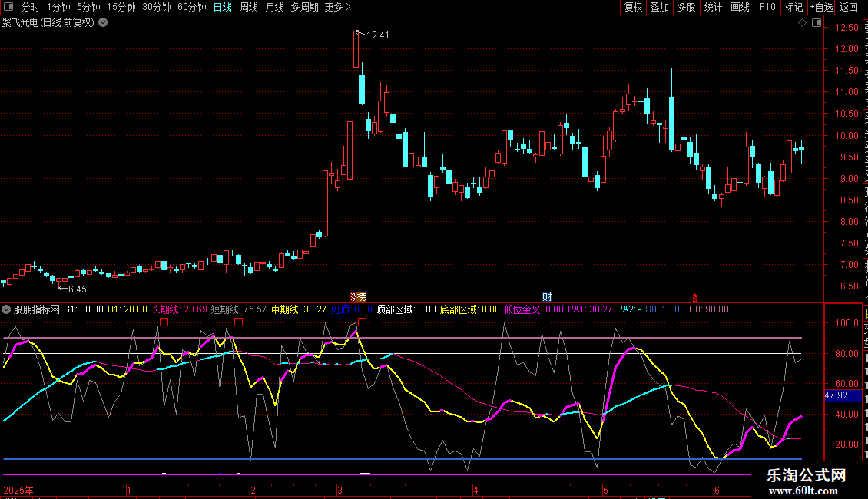The width and height of the screenshot is (868, 499).
Task: Click 底部区域: 0.00 indicator readout
Action: [470, 310]
